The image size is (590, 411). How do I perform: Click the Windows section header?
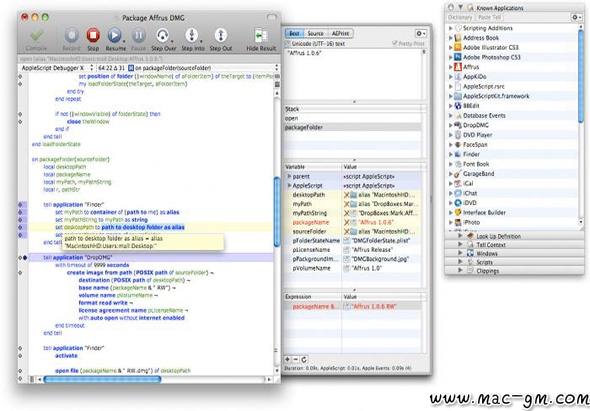(x=514, y=253)
